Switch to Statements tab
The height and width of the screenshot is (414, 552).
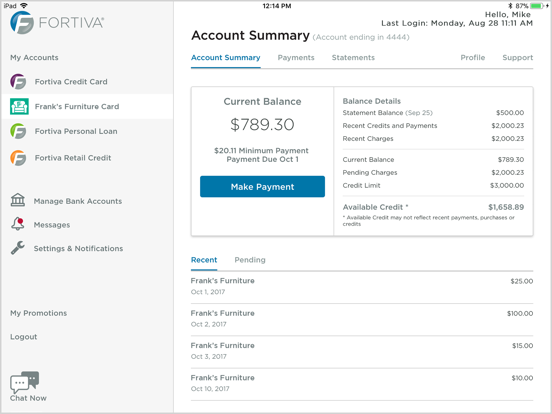point(353,57)
